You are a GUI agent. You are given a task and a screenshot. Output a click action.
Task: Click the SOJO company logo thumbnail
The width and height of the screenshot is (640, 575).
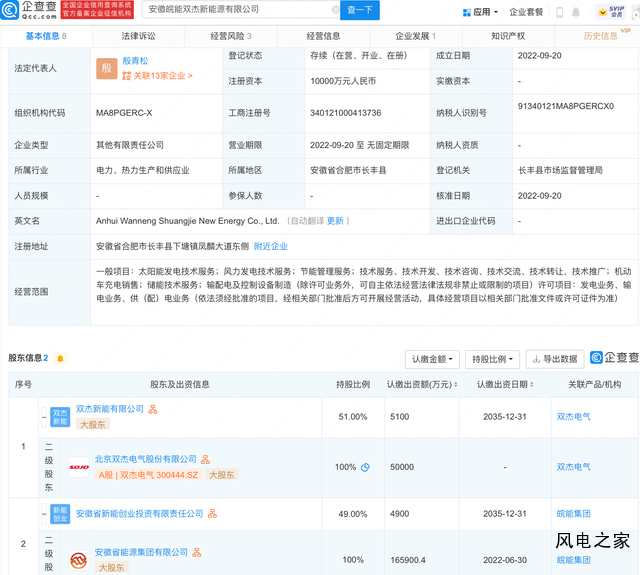pos(79,467)
